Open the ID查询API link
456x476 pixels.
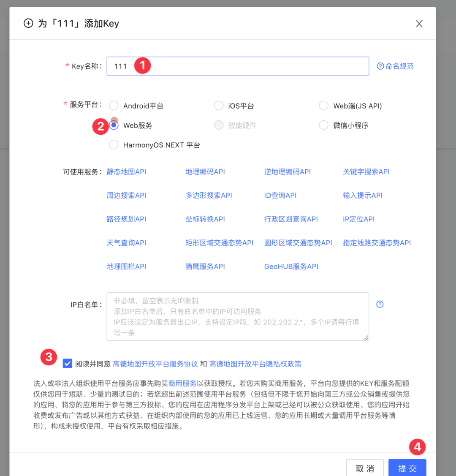pyautogui.click(x=280, y=196)
